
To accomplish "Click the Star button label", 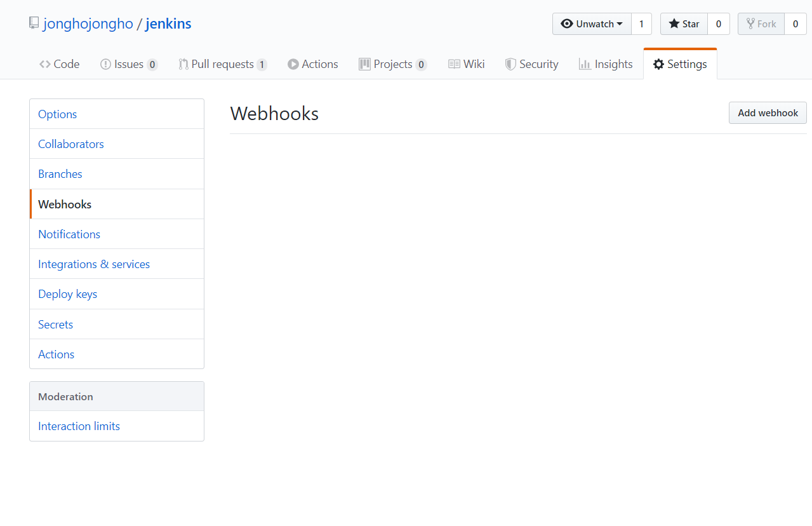I will click(x=691, y=24).
